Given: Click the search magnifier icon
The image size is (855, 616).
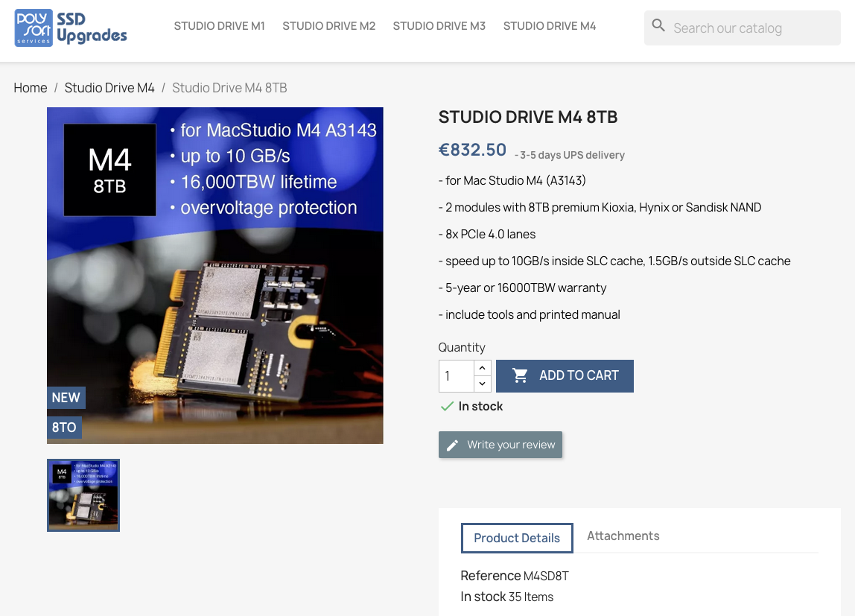Looking at the screenshot, I should coord(658,25).
